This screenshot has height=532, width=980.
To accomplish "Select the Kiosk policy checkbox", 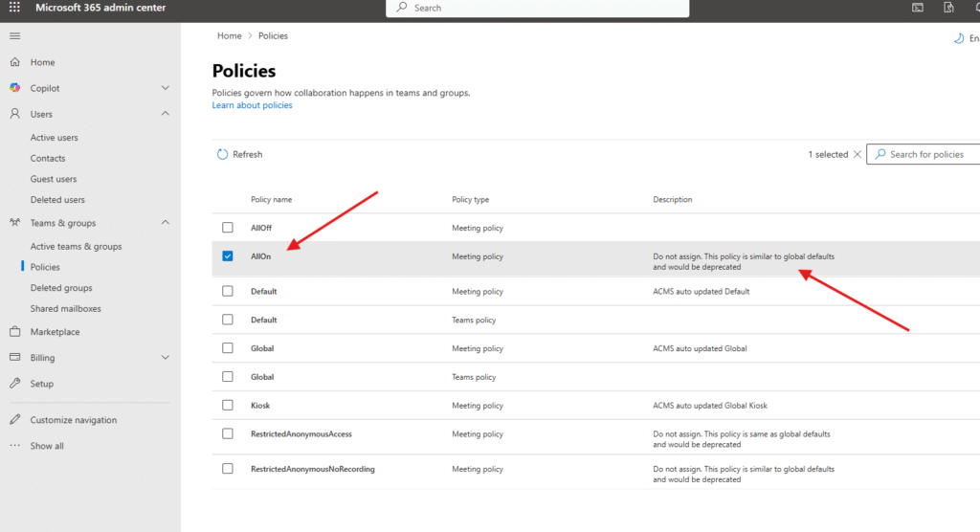I will click(228, 406).
